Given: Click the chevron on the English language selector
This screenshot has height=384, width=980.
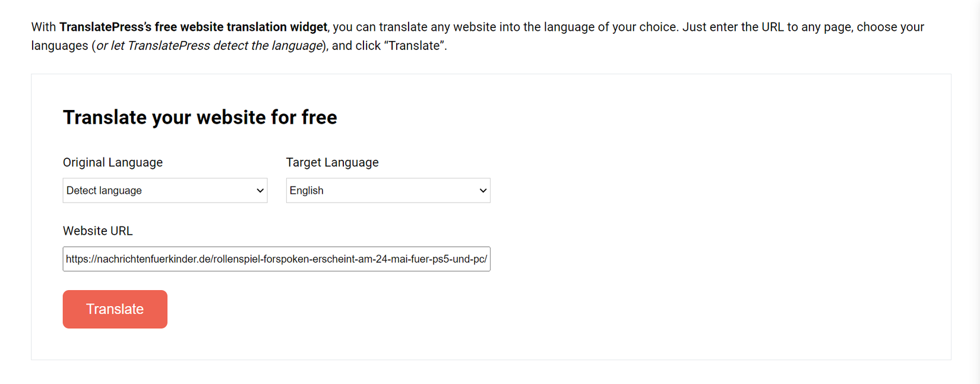Looking at the screenshot, I should [482, 190].
